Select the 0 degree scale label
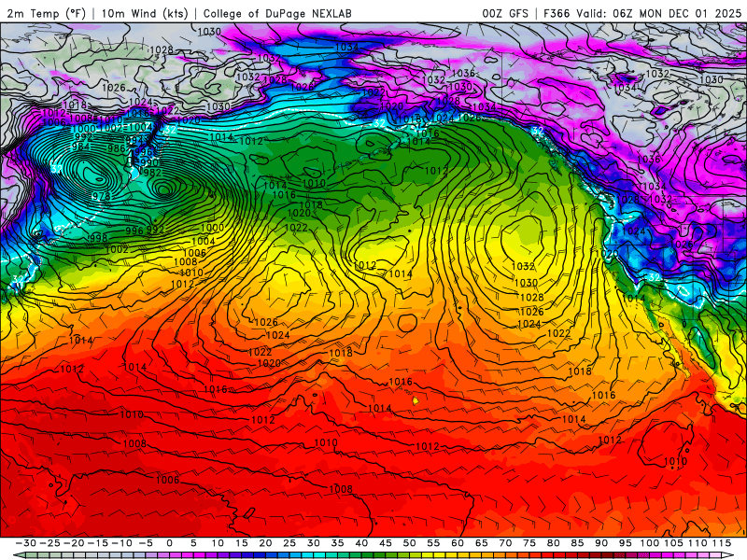 170,543
